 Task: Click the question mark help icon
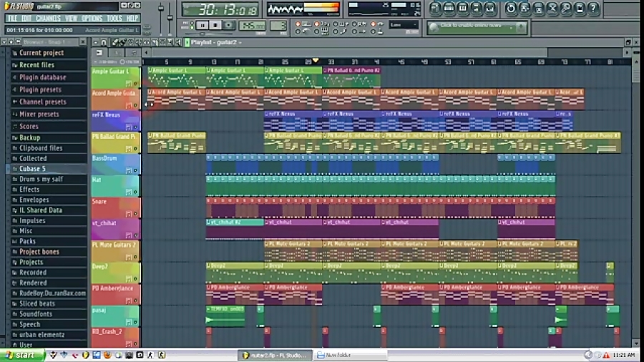pyautogui.click(x=592, y=8)
